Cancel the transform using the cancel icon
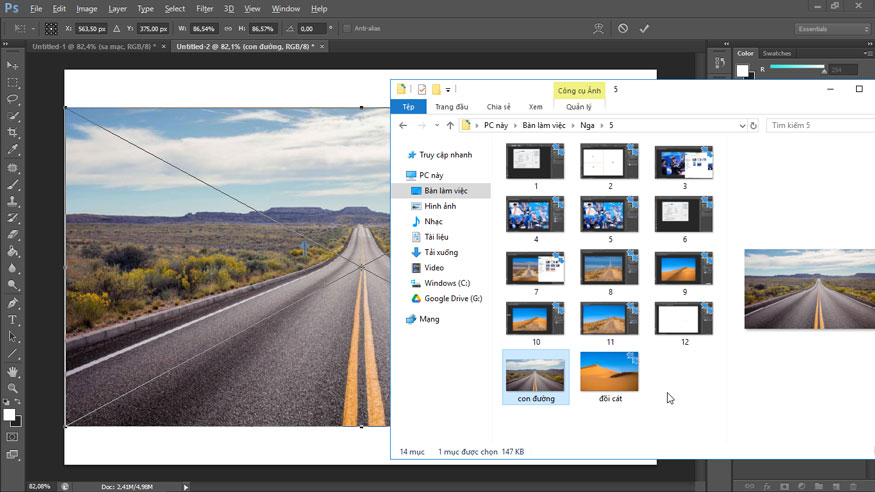 [623, 29]
